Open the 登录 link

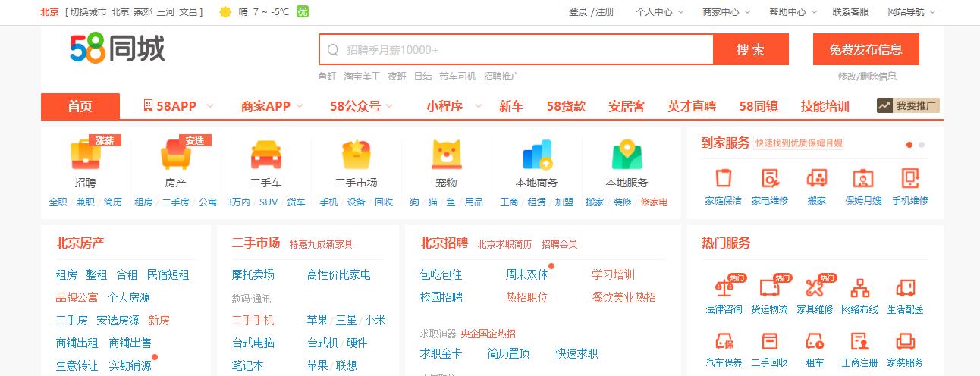click(578, 12)
